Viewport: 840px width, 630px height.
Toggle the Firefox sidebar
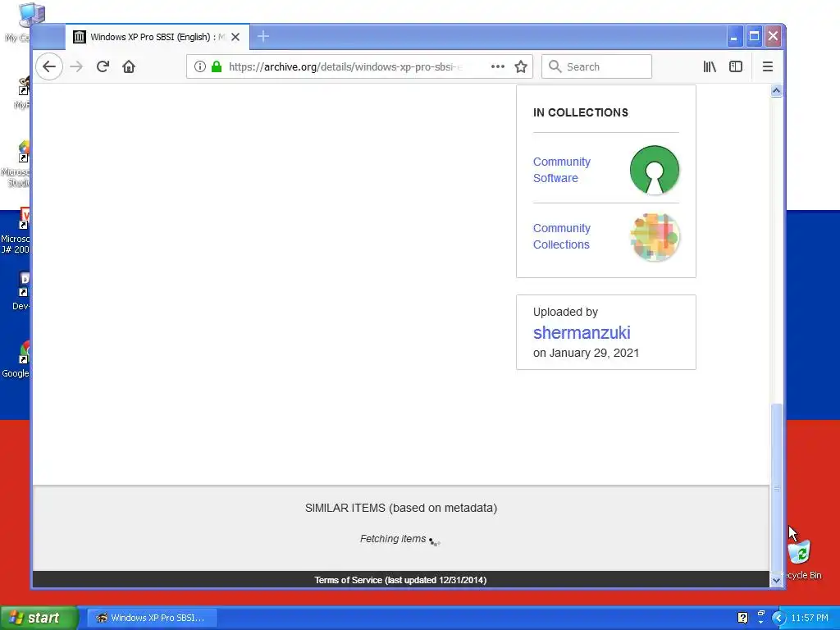736,66
